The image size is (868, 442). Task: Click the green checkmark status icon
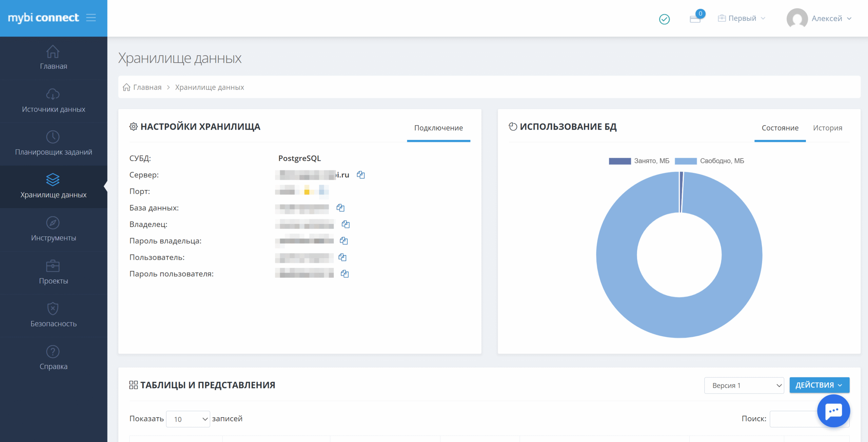pyautogui.click(x=664, y=19)
